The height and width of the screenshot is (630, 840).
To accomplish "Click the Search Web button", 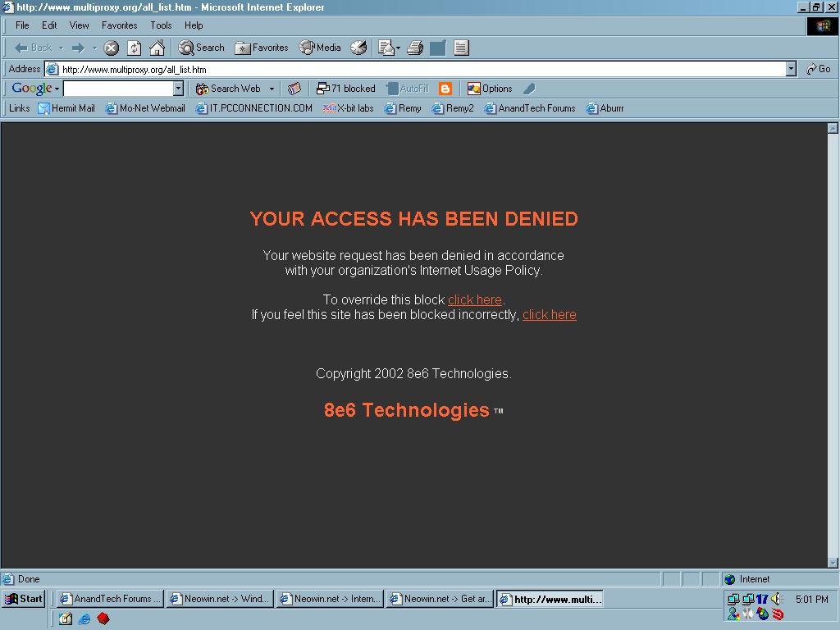I will tap(228, 89).
